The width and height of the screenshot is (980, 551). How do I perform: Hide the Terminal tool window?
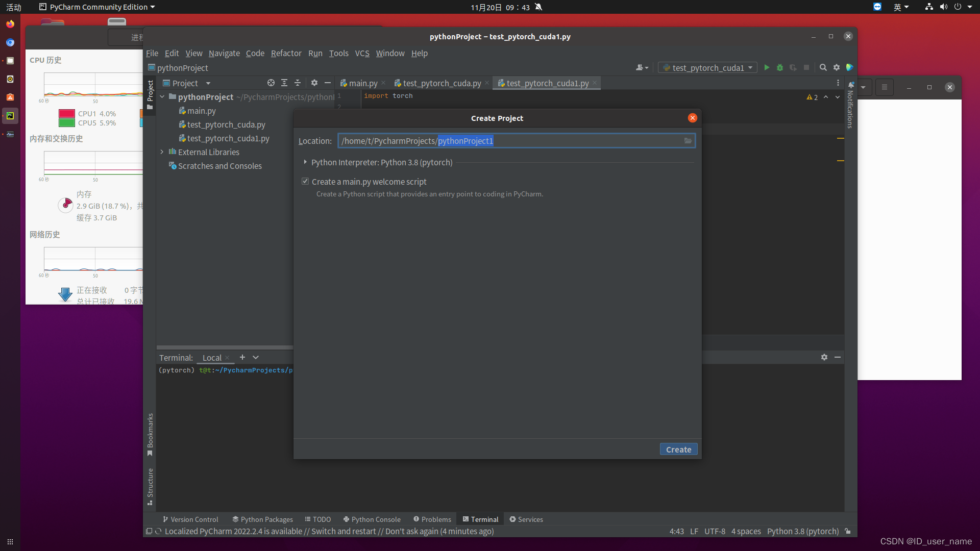(x=838, y=357)
